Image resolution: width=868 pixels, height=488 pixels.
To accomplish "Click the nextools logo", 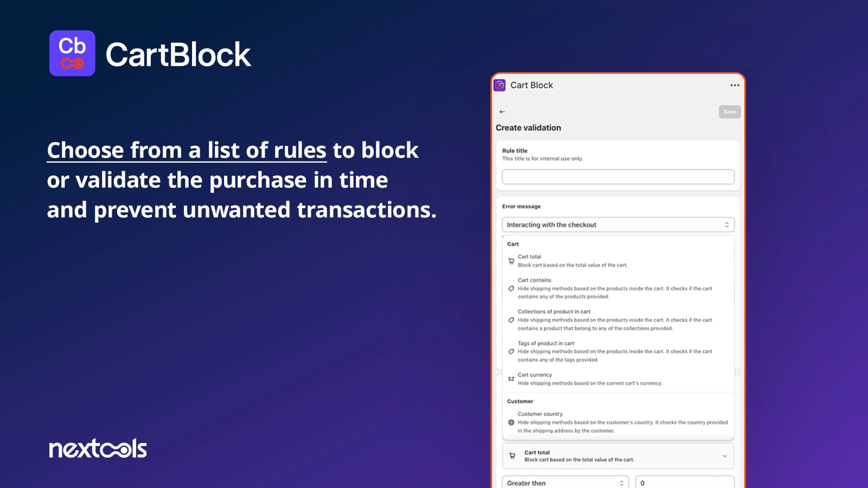I will point(98,448).
